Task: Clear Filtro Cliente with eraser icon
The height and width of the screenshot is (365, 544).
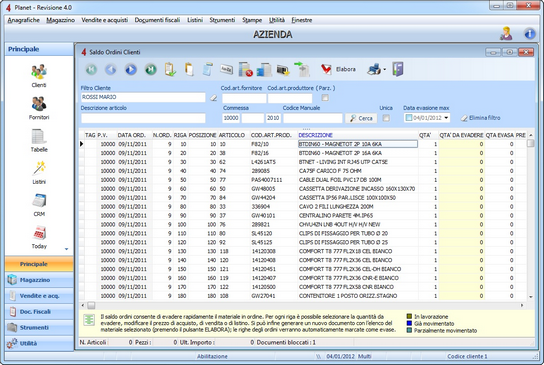Action: [213, 98]
